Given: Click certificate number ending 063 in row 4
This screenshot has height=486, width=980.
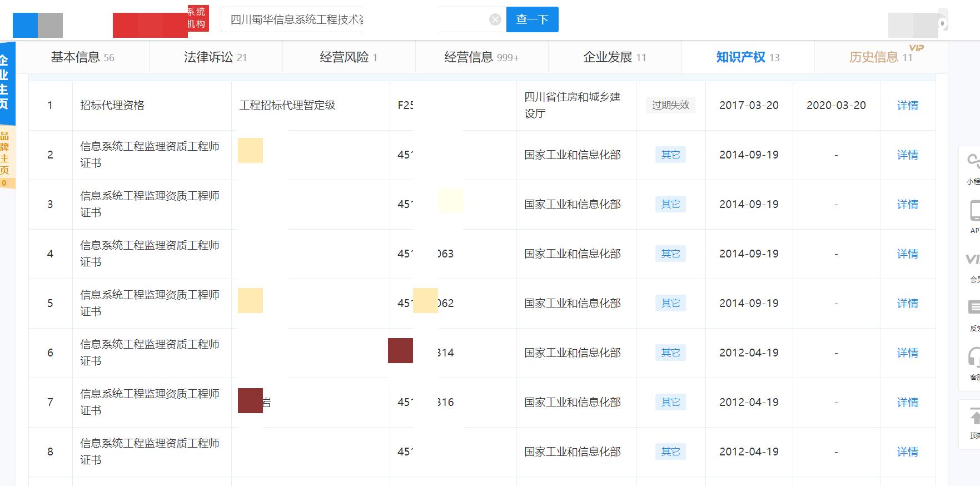Looking at the screenshot, I should coord(426,254).
